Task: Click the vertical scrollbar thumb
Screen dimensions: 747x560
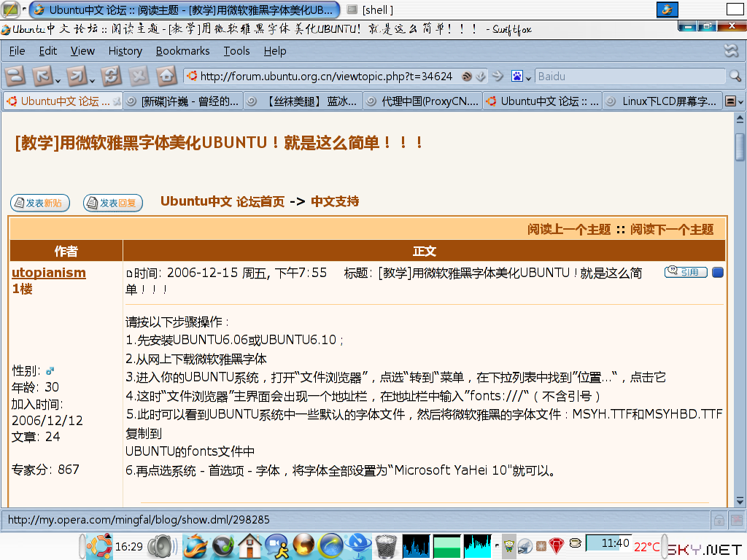Action: tap(740, 147)
